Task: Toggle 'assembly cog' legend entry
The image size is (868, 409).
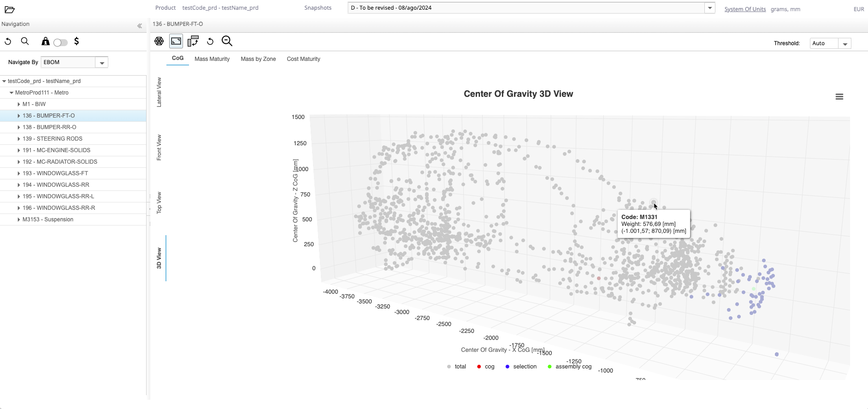Action: [569, 367]
